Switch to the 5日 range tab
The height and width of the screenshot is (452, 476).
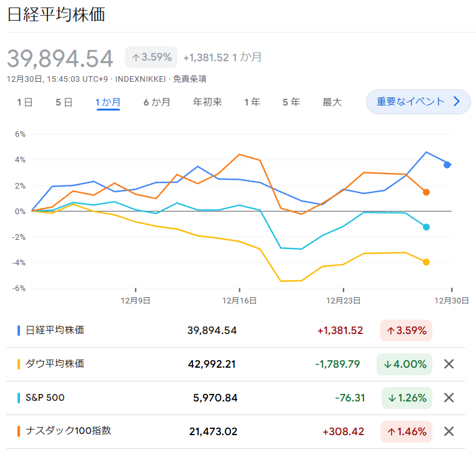pos(64,102)
